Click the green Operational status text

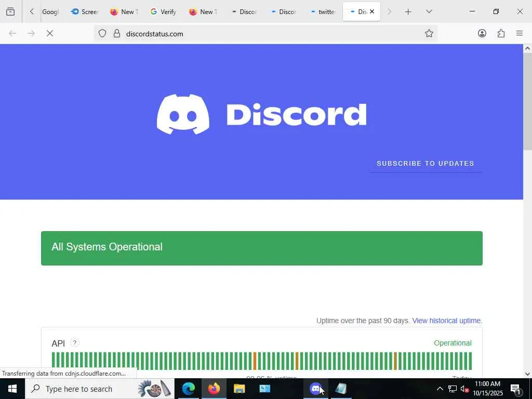tap(453, 343)
